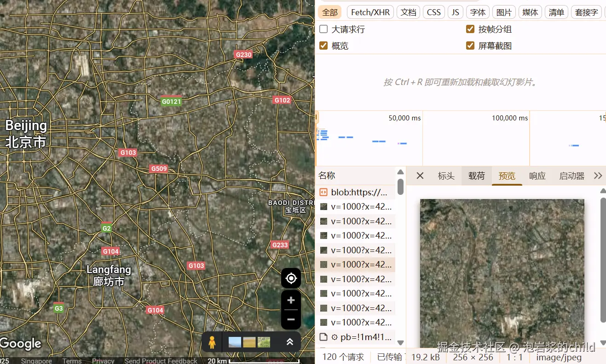This screenshot has width=606, height=364.
Task: Open the blue sky imagery thumbnail
Action: click(x=235, y=342)
